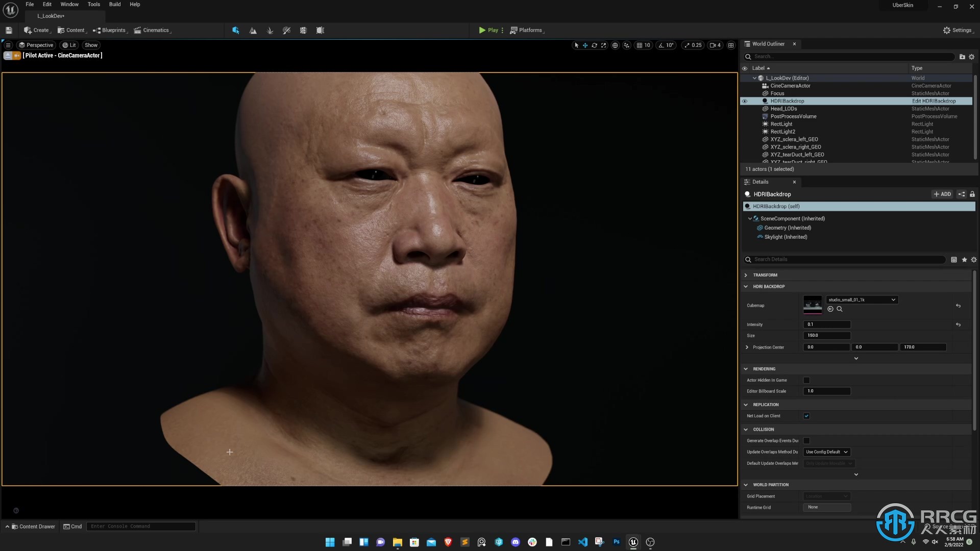This screenshot has width=980, height=551.
Task: Reset Intensity to default value arrow
Action: pyautogui.click(x=958, y=324)
